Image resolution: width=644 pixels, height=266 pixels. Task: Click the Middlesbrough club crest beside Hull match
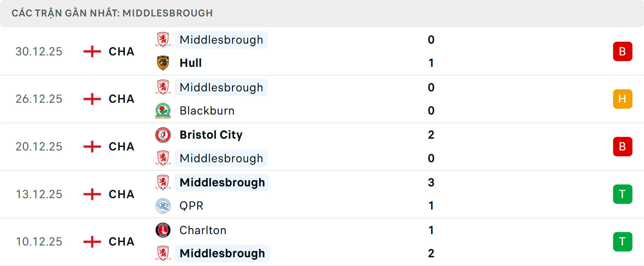point(163,39)
